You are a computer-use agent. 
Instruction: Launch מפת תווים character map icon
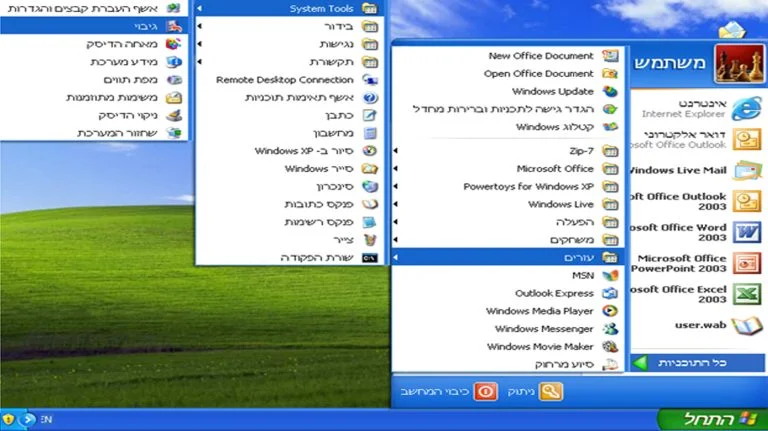click(173, 79)
